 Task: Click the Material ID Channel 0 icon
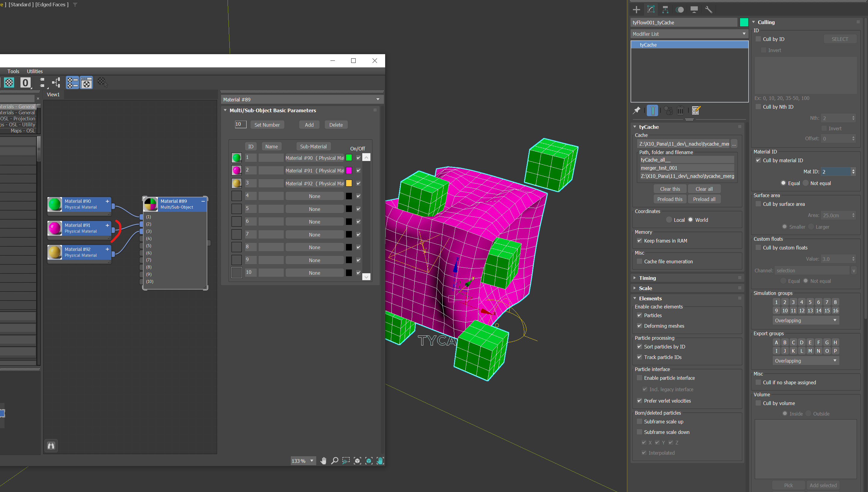point(25,82)
